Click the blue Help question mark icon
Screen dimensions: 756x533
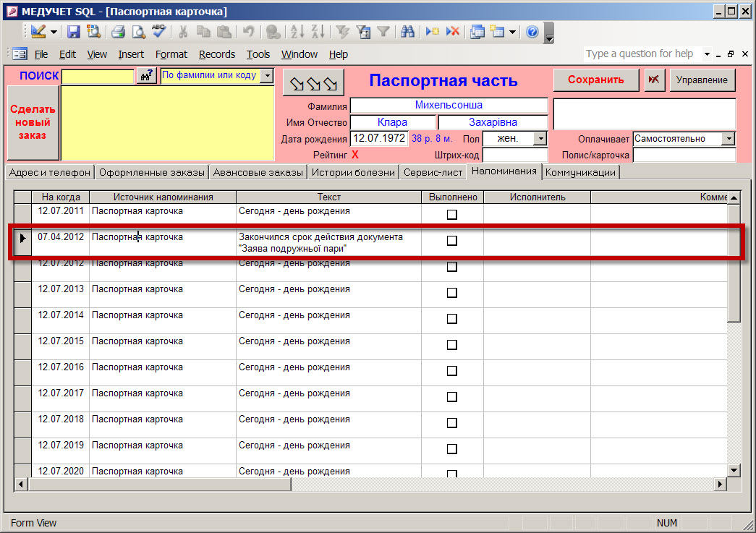(x=532, y=32)
